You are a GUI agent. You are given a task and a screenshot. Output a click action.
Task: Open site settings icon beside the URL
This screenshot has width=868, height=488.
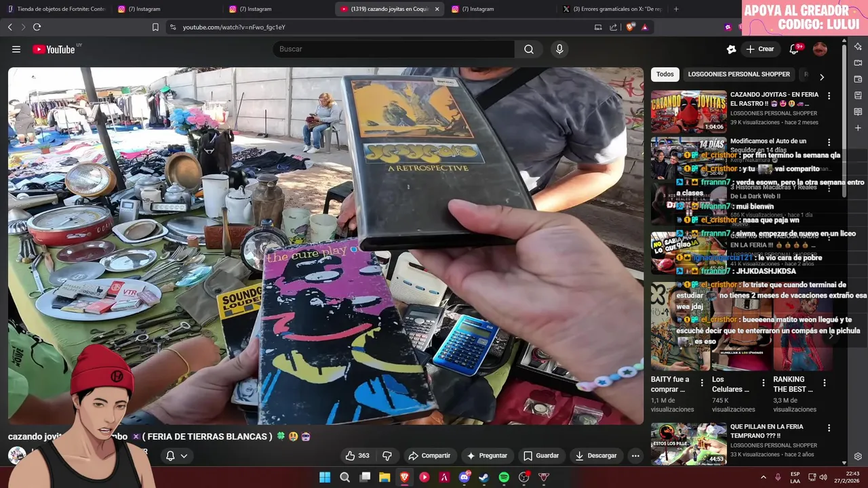(173, 27)
